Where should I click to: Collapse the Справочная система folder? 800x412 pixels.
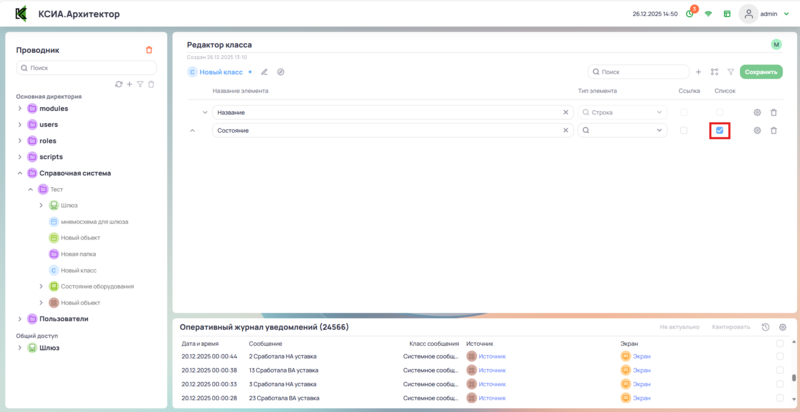[x=20, y=173]
